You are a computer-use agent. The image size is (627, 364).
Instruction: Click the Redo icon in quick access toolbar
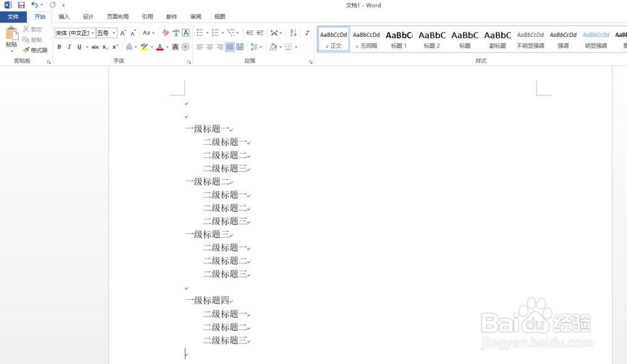[53, 5]
